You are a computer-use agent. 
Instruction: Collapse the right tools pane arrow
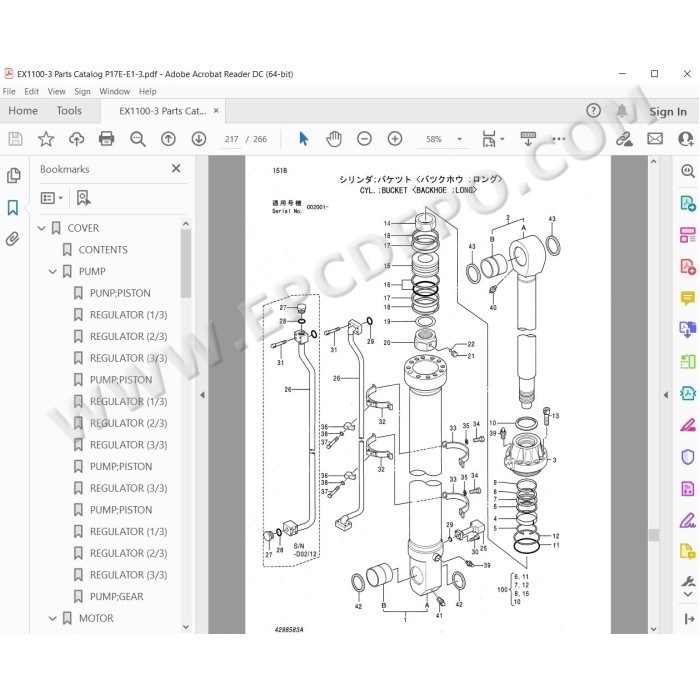point(666,395)
